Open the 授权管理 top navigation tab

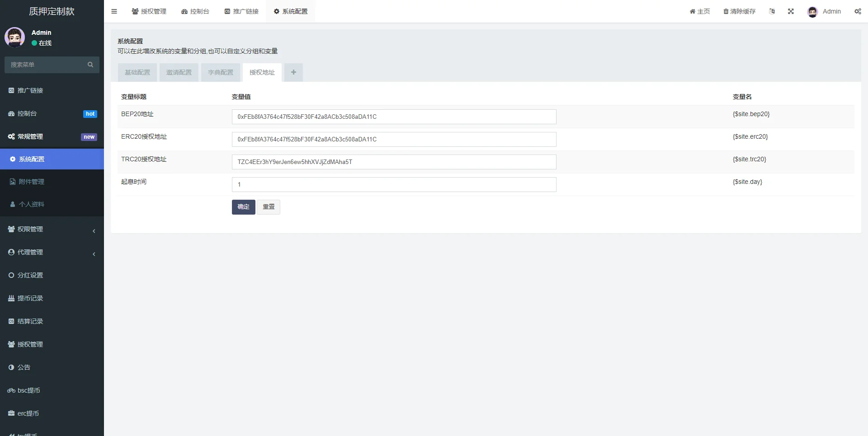tap(149, 11)
